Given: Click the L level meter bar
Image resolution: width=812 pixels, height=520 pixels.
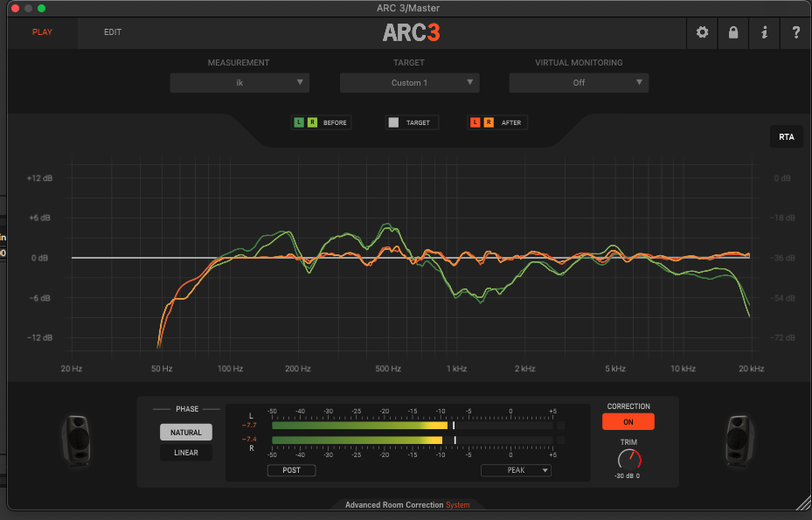Looking at the screenshot, I should pos(413,426).
